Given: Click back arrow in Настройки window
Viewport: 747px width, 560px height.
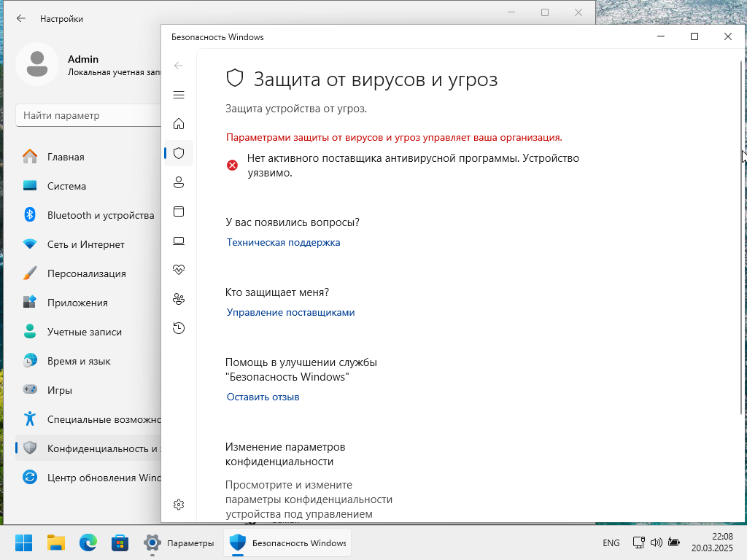Looking at the screenshot, I should tap(21, 18).
